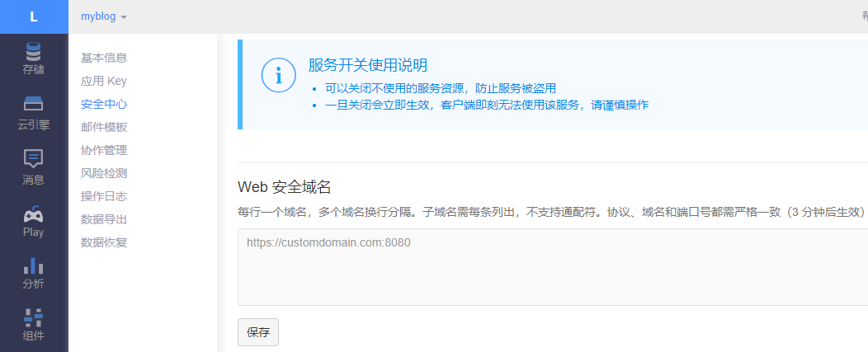The width and height of the screenshot is (868, 352).
Task: Open 风险检测 settings page
Action: point(104,173)
